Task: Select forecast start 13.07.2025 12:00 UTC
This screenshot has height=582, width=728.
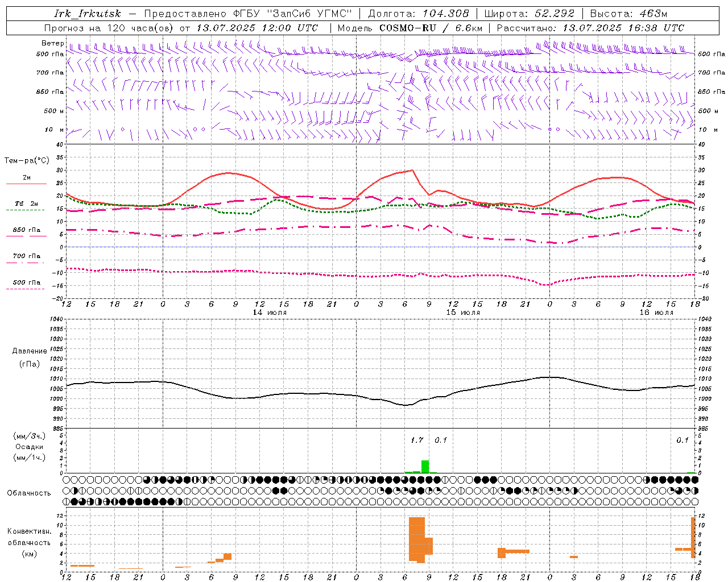Action: pyautogui.click(x=257, y=28)
